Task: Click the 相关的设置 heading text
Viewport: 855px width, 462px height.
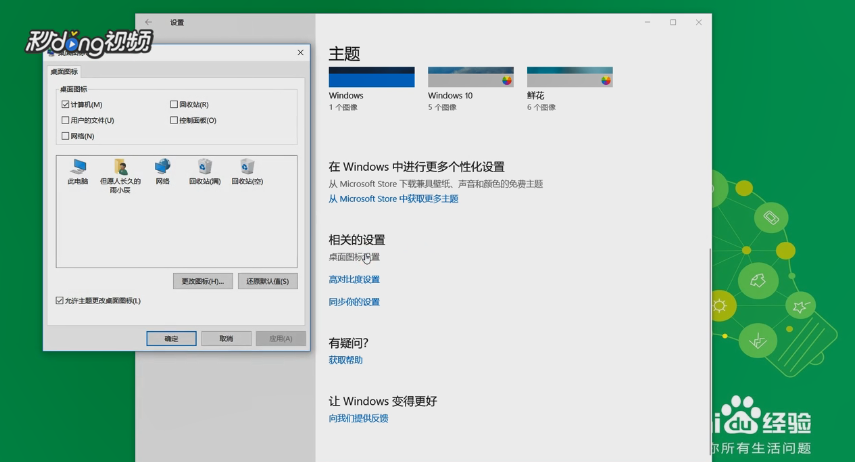Action: (357, 240)
